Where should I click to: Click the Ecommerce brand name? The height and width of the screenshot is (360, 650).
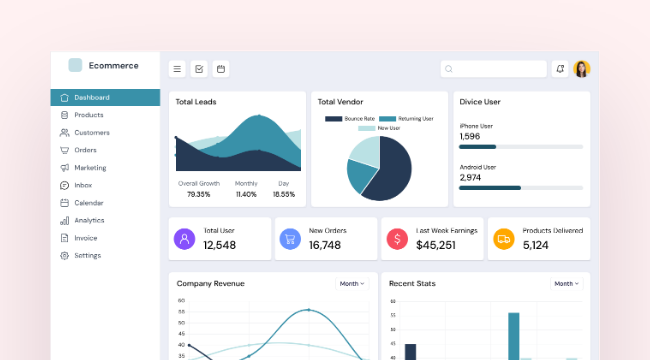pos(114,66)
